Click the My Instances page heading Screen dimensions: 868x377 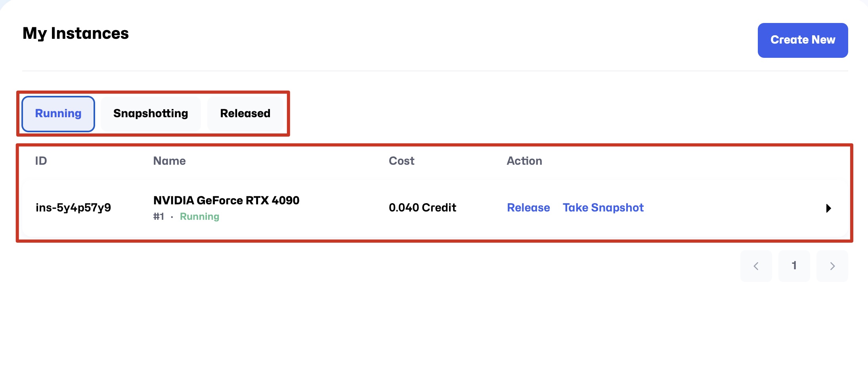(76, 34)
